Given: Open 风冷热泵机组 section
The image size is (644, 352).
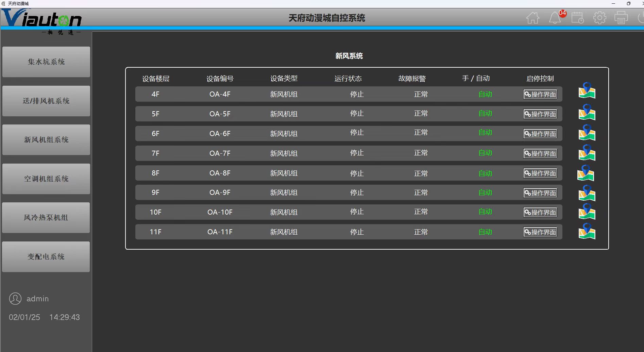Looking at the screenshot, I should tap(46, 218).
